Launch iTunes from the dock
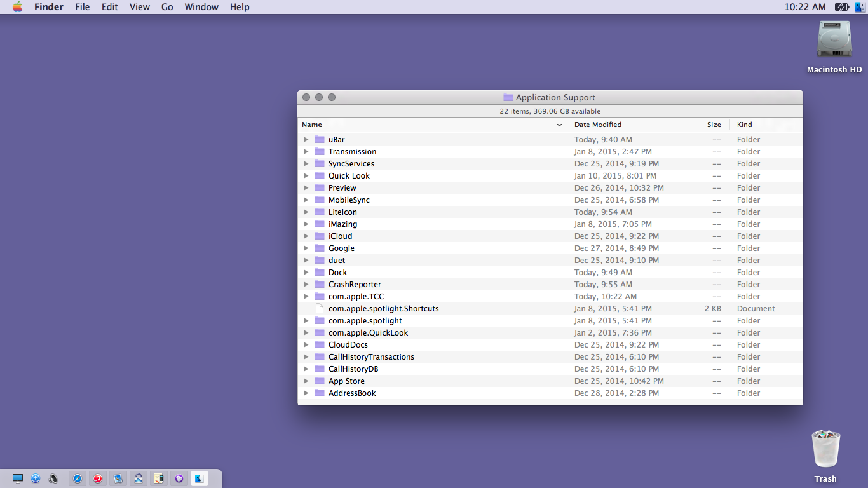This screenshot has height=488, width=868. coord(98,478)
